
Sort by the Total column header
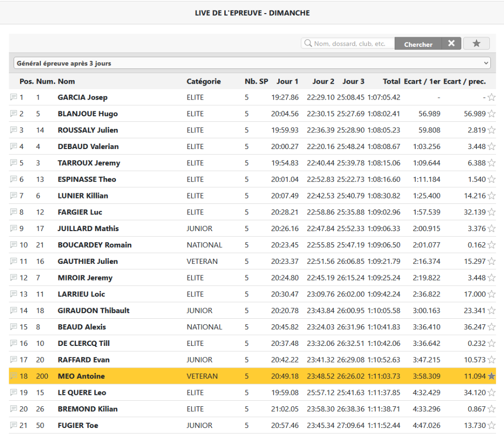[391, 82]
